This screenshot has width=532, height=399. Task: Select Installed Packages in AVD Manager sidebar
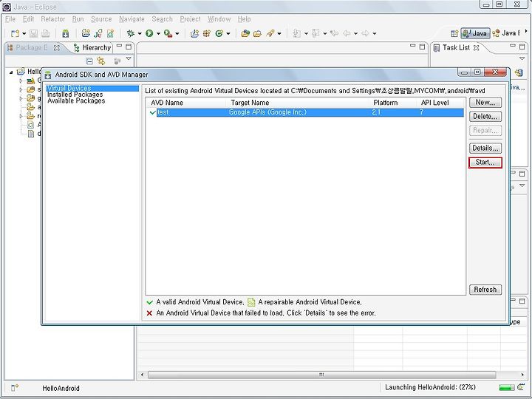pos(75,95)
